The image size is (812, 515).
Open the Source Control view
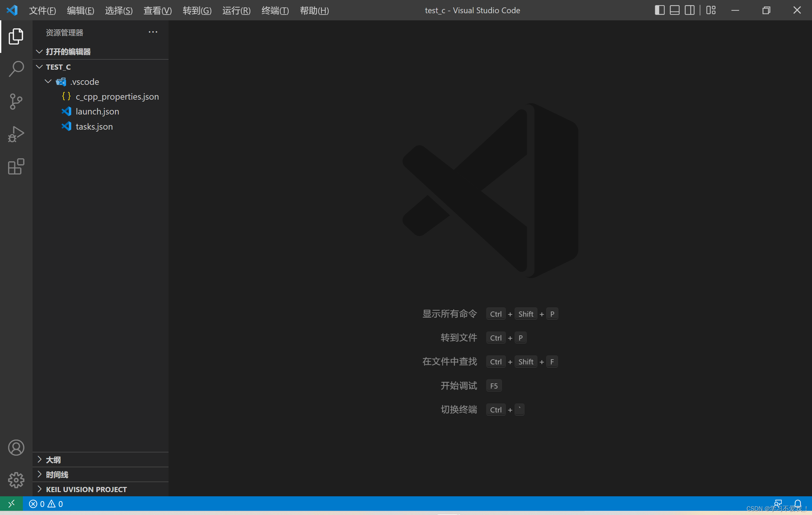(x=16, y=101)
